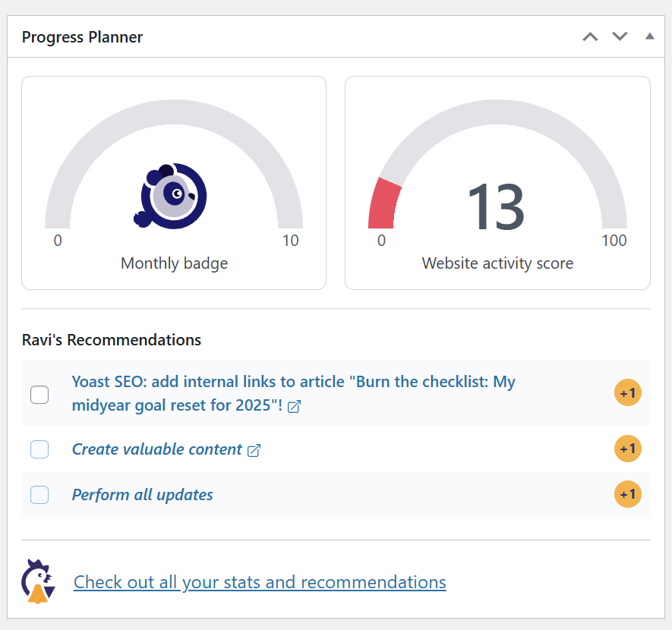
Task: Move Progress Planner widget down
Action: tap(620, 37)
